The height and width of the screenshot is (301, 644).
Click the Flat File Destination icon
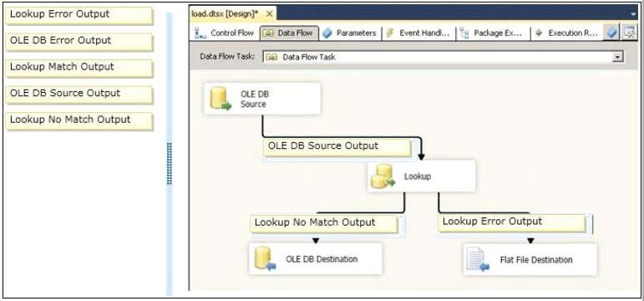point(478,260)
